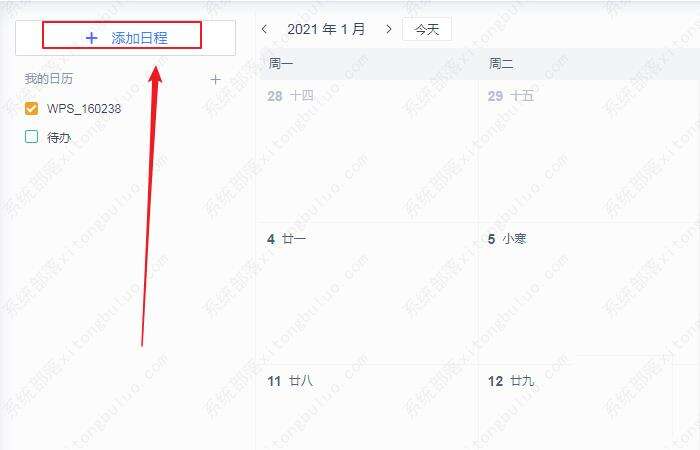This screenshot has height=450, width=700.
Task: Select January 11 廿八 day cell
Action: 367,407
